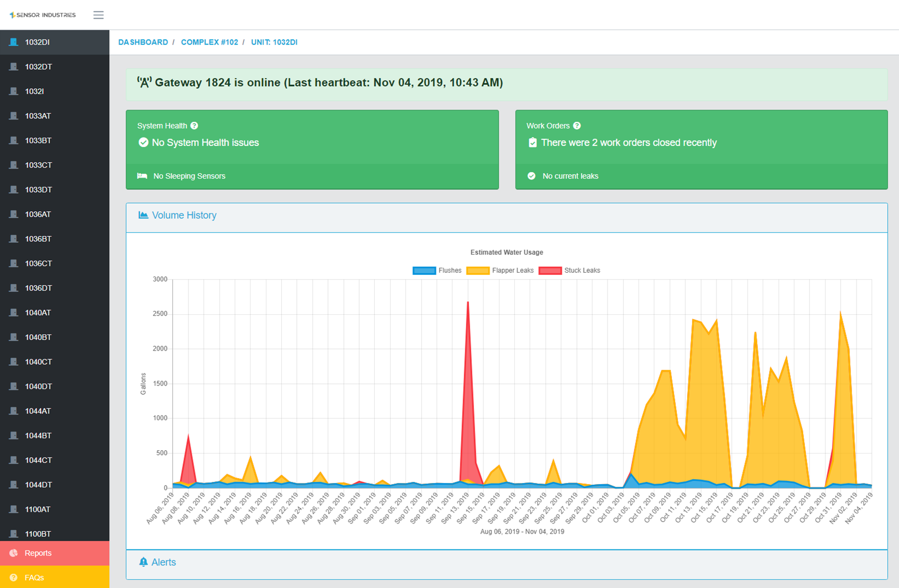
Task: Click the toilet icon beside 1032DI
Action: (x=14, y=42)
